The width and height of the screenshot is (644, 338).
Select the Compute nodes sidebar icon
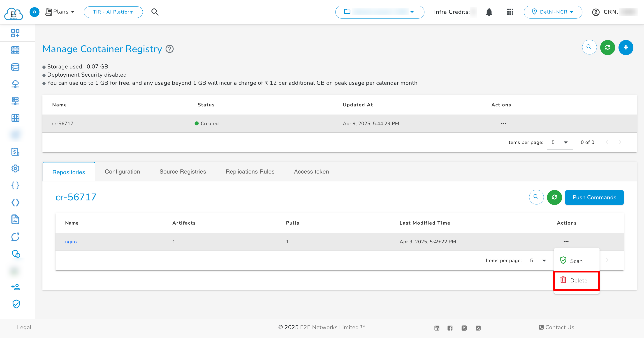(x=15, y=50)
